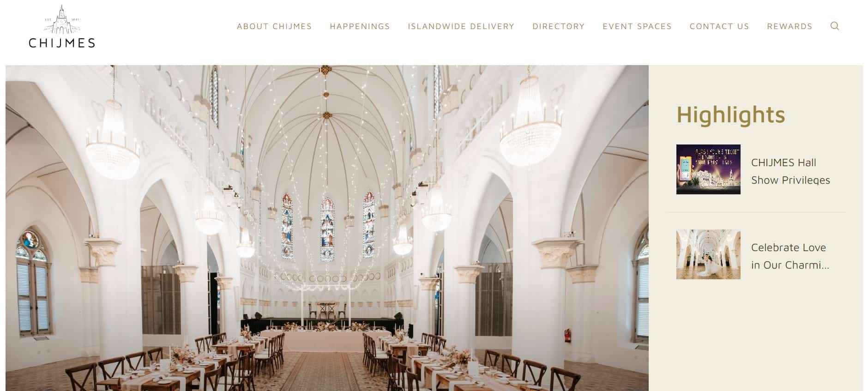Image resolution: width=868 pixels, height=391 pixels.
Task: Open Islandwide Delivery in the navigation
Action: point(461,26)
